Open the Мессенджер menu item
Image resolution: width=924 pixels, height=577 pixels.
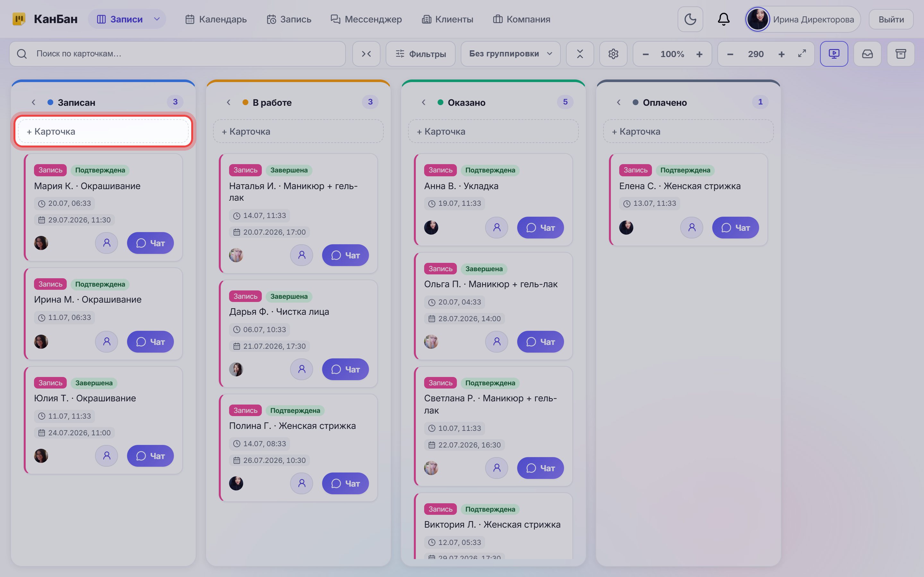tap(366, 19)
